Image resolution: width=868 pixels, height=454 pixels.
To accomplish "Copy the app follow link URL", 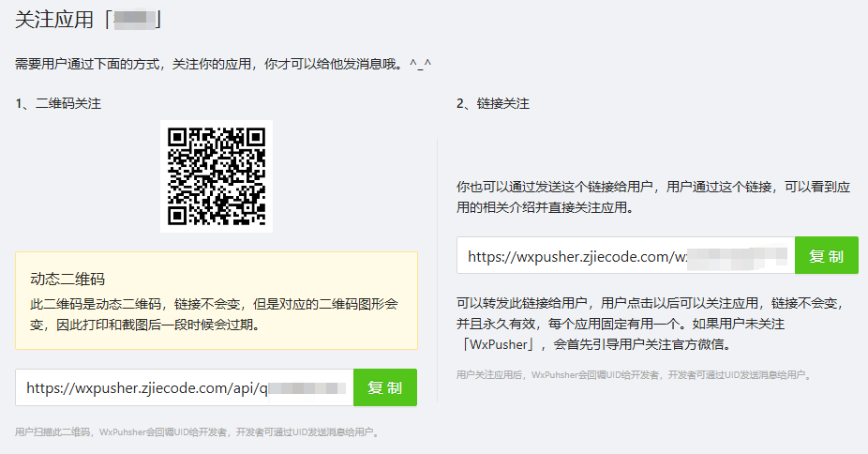I will point(826,255).
